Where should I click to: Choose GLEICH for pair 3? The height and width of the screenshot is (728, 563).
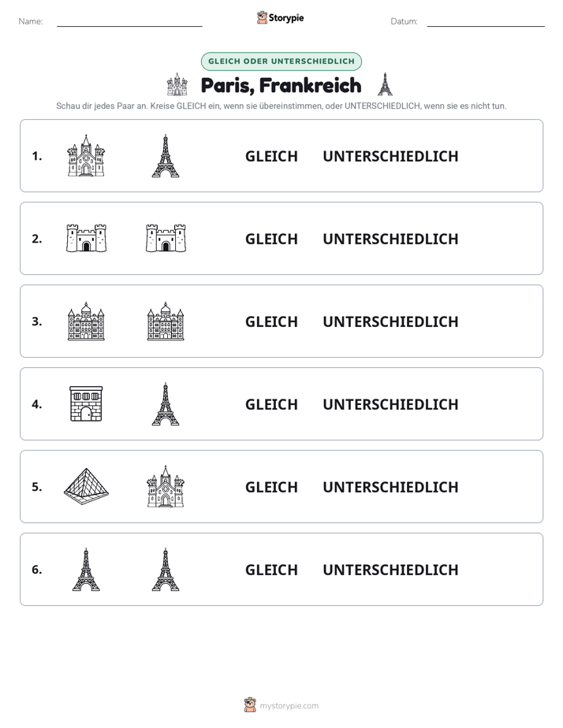click(271, 321)
